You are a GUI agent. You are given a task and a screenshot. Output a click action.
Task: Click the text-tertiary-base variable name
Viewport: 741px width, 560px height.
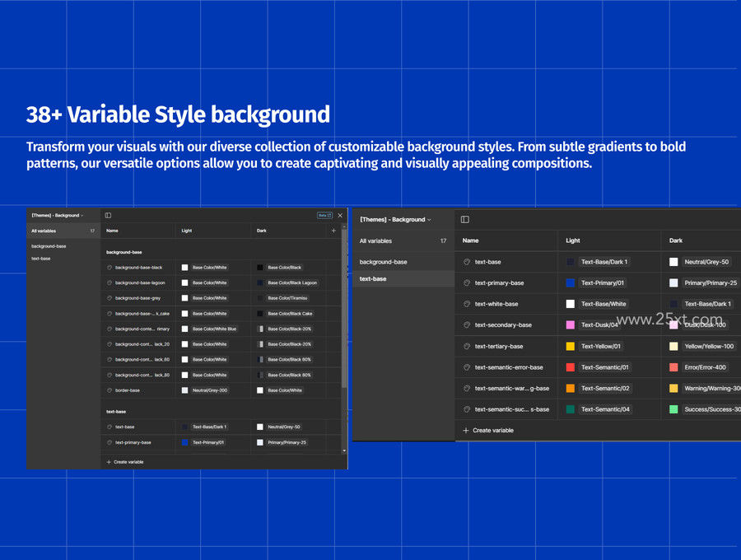499,346
